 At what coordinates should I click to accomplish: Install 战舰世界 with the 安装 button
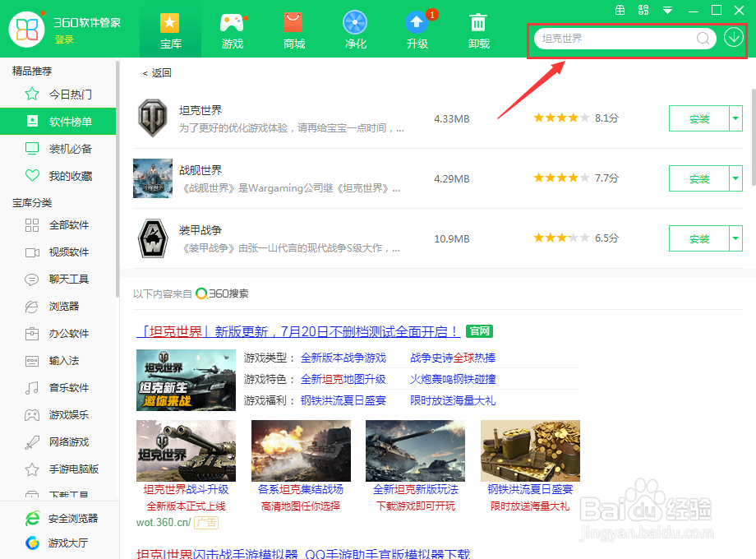pos(698,178)
